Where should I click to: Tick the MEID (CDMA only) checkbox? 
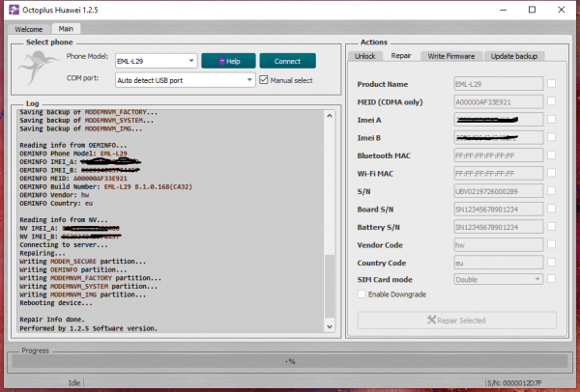click(x=551, y=101)
